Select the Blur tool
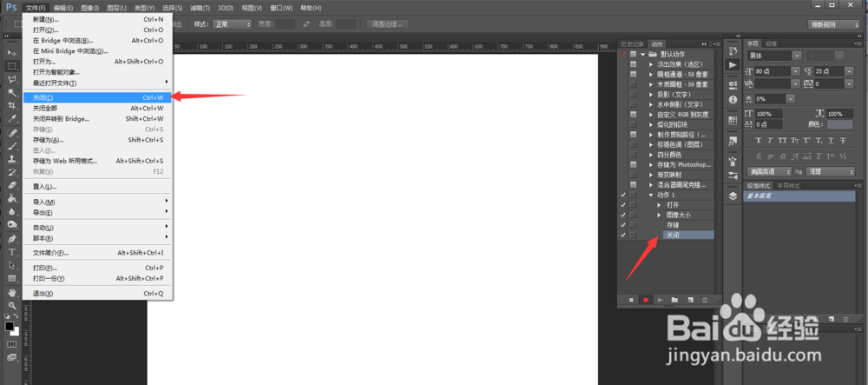 pos(11,211)
